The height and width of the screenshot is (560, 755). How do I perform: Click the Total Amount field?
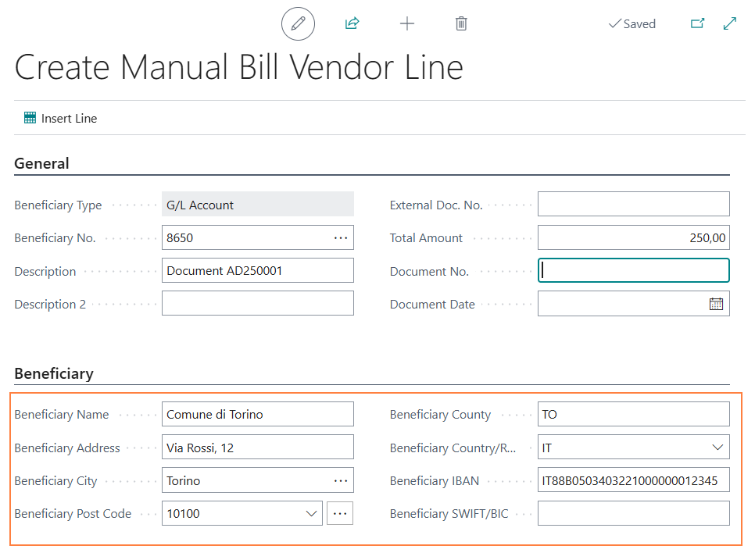633,237
